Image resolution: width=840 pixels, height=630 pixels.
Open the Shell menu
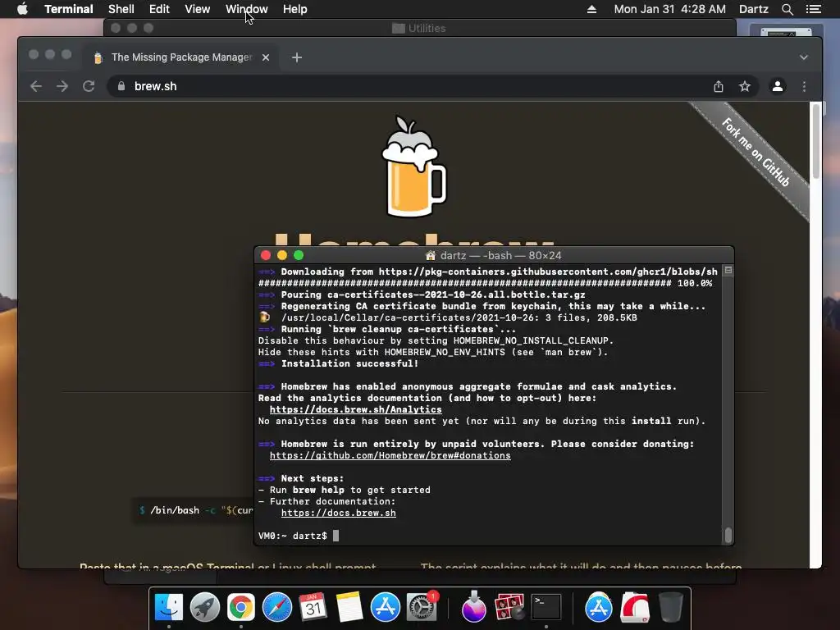(x=121, y=9)
